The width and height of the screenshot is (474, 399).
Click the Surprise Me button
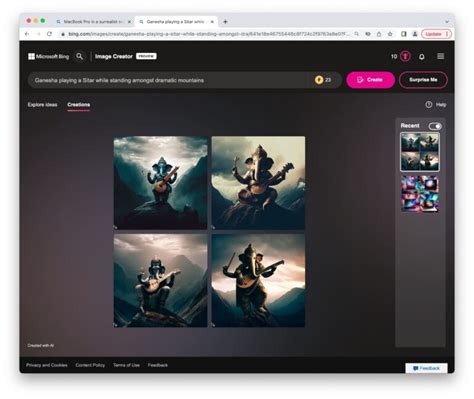[423, 80]
